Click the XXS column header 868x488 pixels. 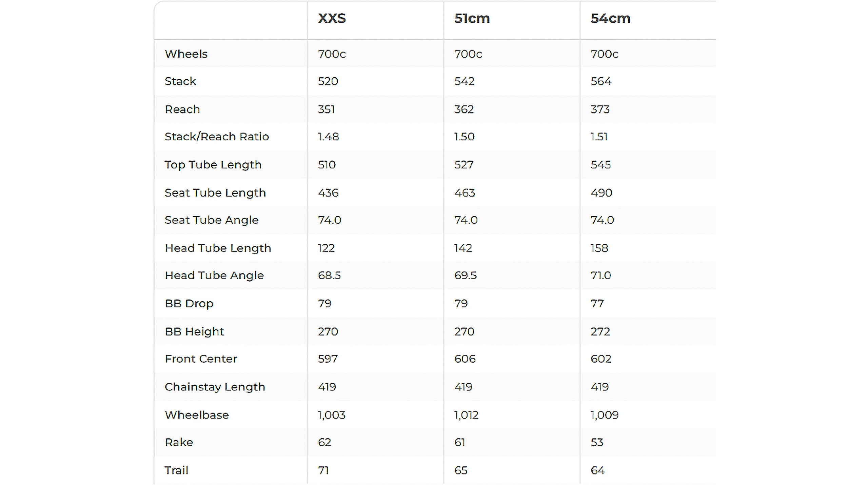(x=332, y=18)
